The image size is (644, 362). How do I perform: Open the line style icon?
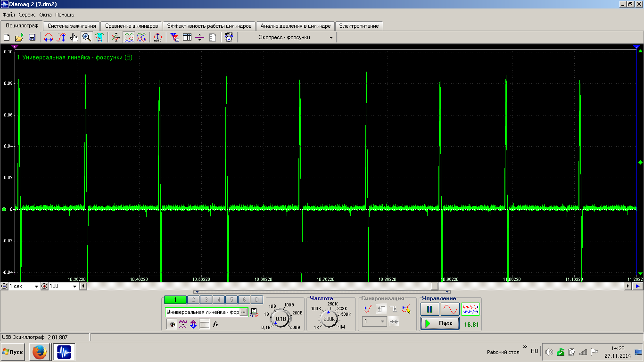click(x=204, y=324)
